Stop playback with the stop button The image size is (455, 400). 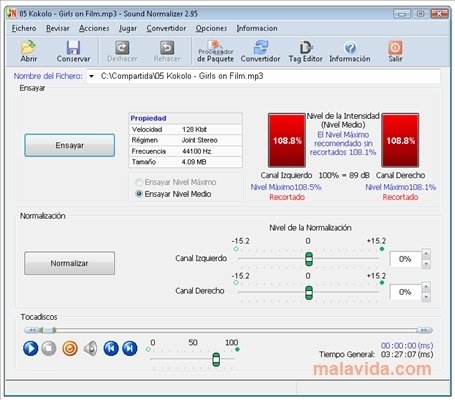pos(49,349)
